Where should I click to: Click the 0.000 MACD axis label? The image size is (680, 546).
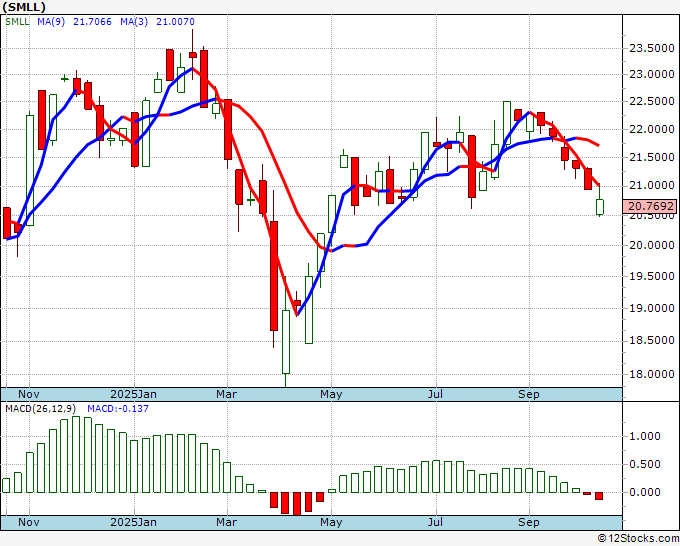(x=645, y=492)
